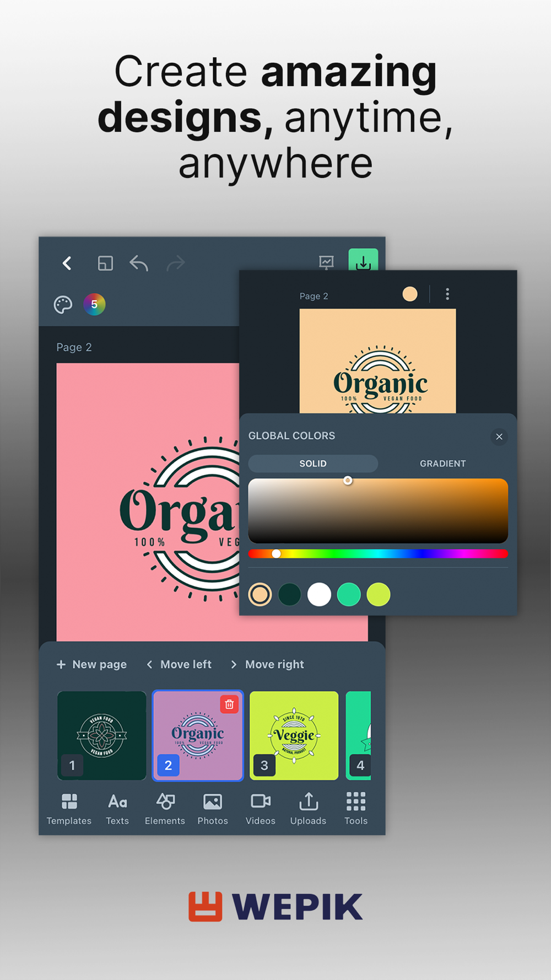Tap the peach page background color dot
Image resolution: width=551 pixels, height=980 pixels.
tap(410, 294)
